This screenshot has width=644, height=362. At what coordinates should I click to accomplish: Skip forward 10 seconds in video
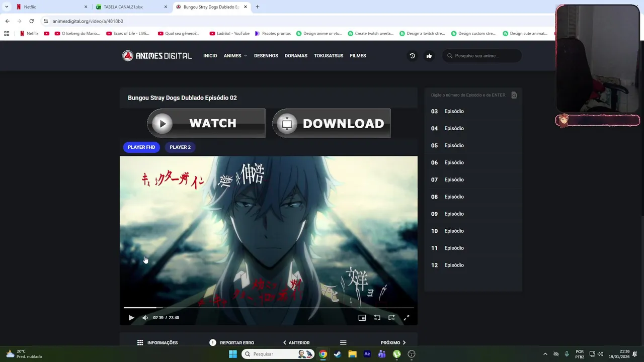tap(391, 318)
